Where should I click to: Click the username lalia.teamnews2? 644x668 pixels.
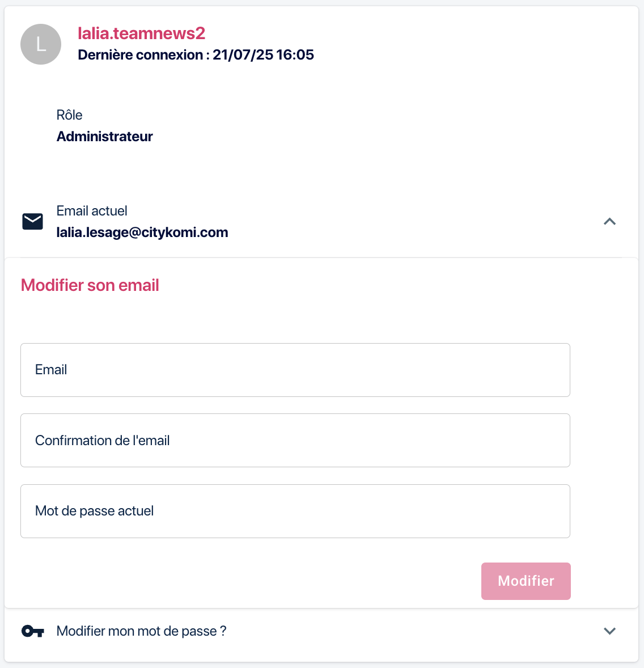141,33
